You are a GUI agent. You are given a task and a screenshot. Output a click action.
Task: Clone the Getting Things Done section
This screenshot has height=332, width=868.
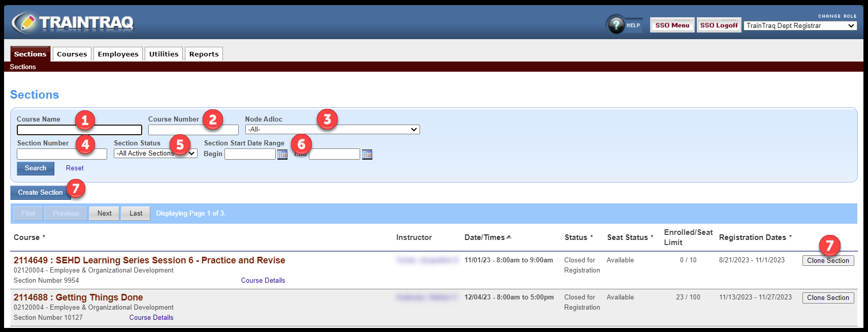tap(828, 298)
